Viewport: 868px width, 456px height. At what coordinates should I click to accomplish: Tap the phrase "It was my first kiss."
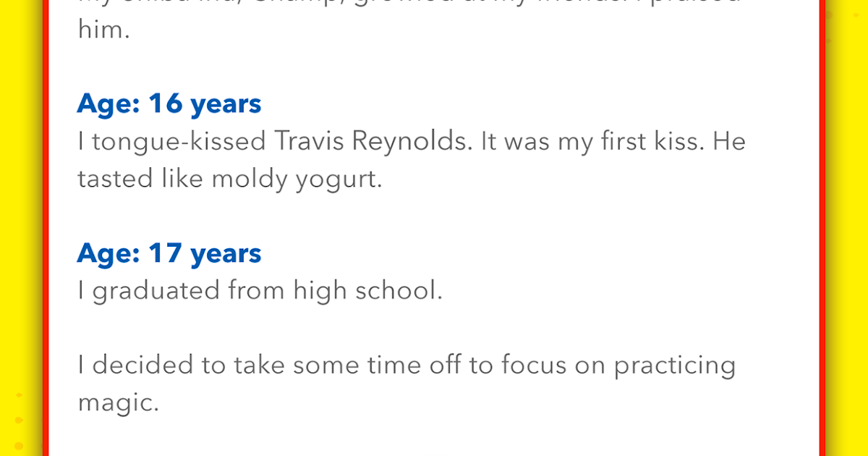[x=592, y=142]
